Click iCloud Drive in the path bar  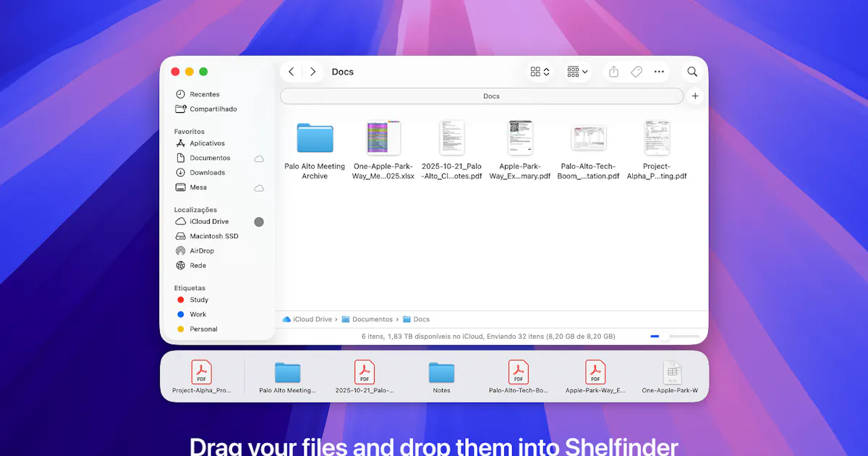pos(307,319)
